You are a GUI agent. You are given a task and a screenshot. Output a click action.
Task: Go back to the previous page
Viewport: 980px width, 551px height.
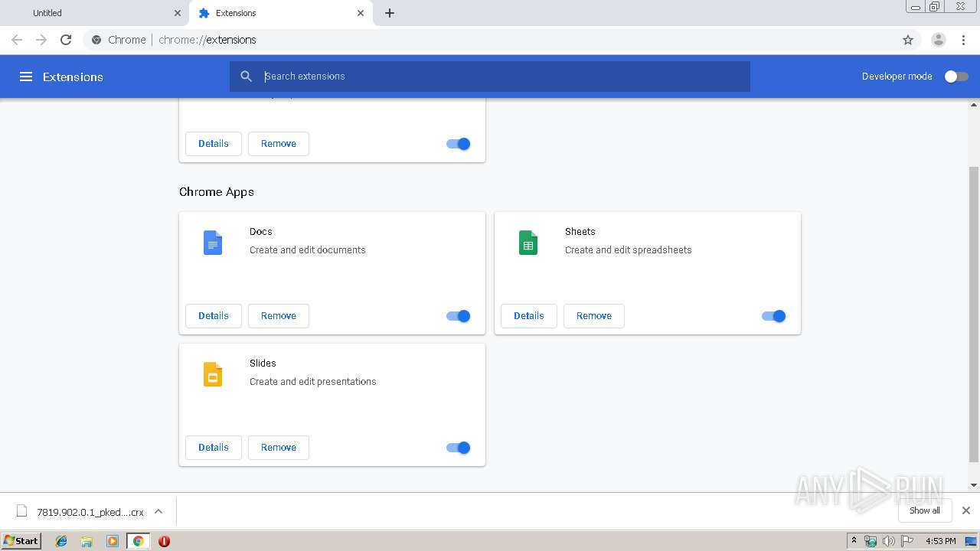click(x=17, y=40)
